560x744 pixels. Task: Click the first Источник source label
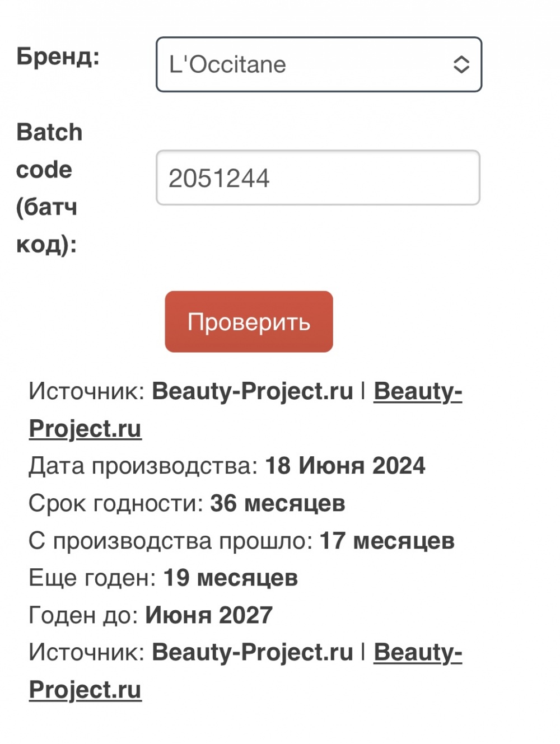pyautogui.click(x=84, y=391)
